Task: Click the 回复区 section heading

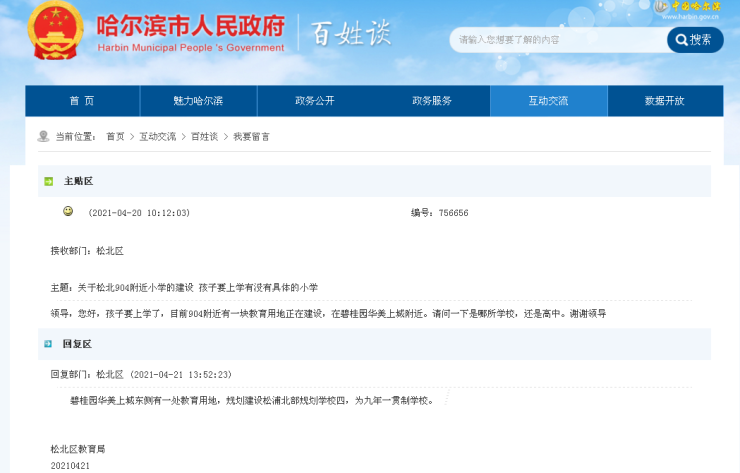Action: click(77, 344)
